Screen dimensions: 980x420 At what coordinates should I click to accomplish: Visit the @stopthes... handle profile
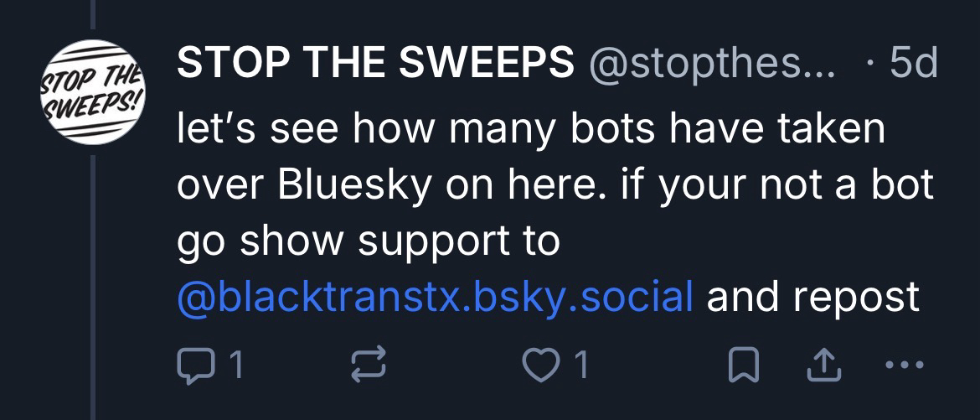(x=711, y=65)
